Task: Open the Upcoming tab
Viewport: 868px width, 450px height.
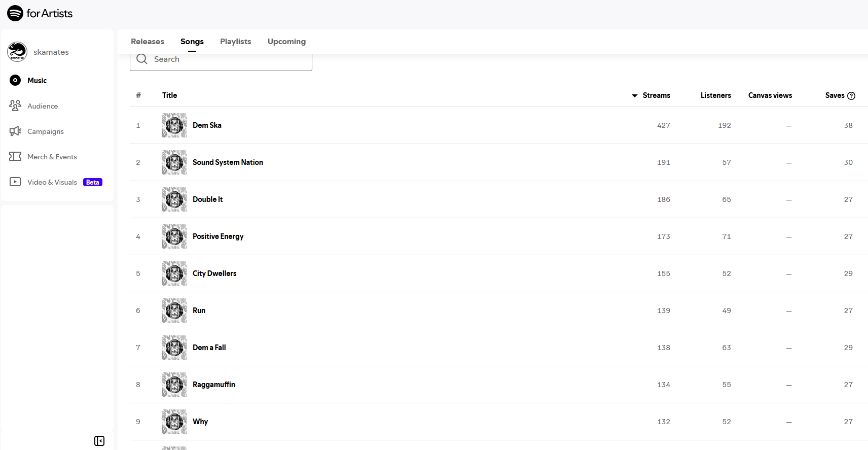Action: click(286, 42)
